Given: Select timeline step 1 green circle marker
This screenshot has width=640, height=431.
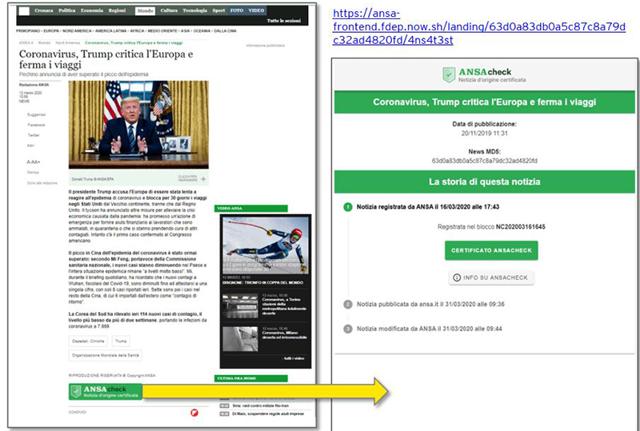Looking at the screenshot, I should [346, 207].
